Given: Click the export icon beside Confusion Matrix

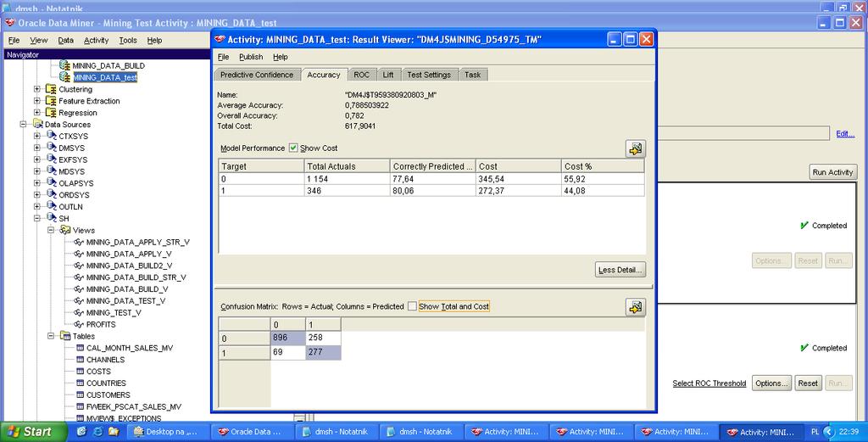Looking at the screenshot, I should 636,307.
